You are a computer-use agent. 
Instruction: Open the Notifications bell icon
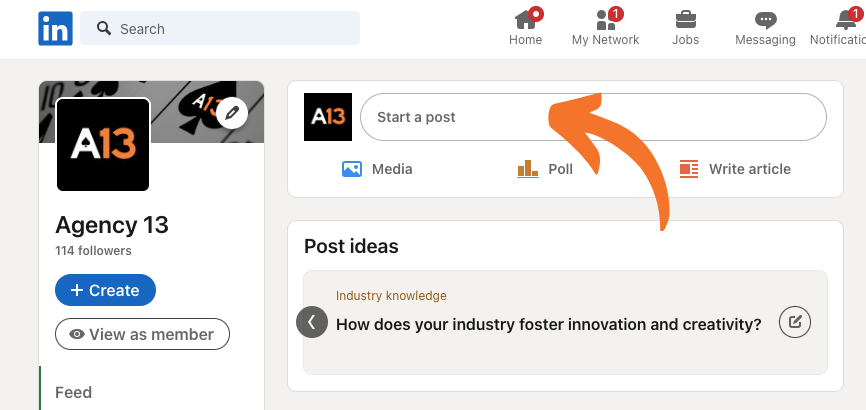click(844, 22)
